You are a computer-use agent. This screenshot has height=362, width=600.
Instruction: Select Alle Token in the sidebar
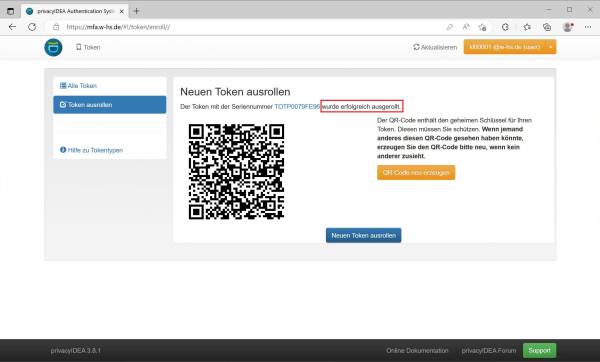[78, 86]
